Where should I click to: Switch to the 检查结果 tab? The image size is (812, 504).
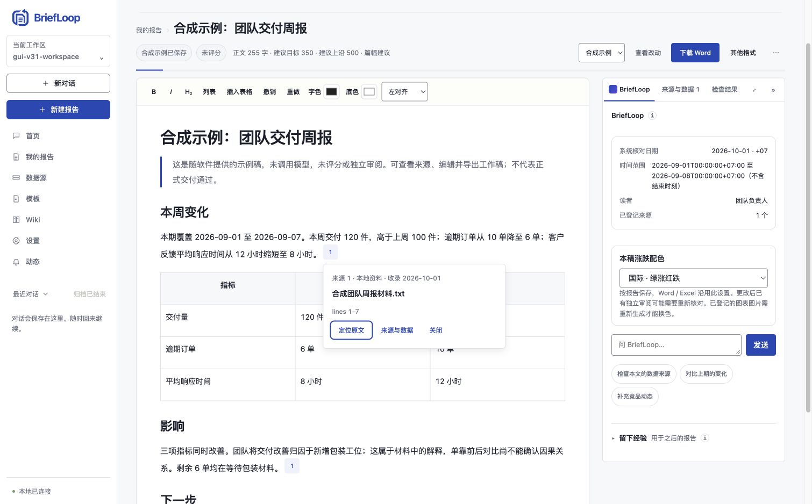724,90
